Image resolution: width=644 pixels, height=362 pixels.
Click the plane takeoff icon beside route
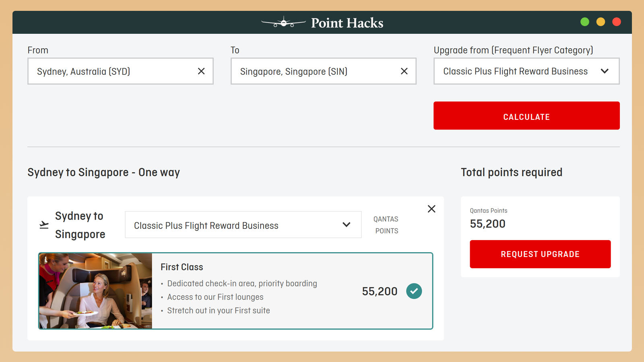click(x=44, y=225)
